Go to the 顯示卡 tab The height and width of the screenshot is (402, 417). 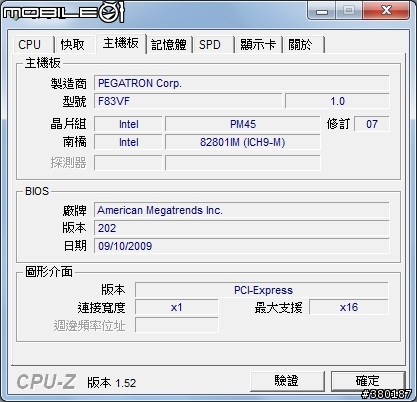pos(258,45)
